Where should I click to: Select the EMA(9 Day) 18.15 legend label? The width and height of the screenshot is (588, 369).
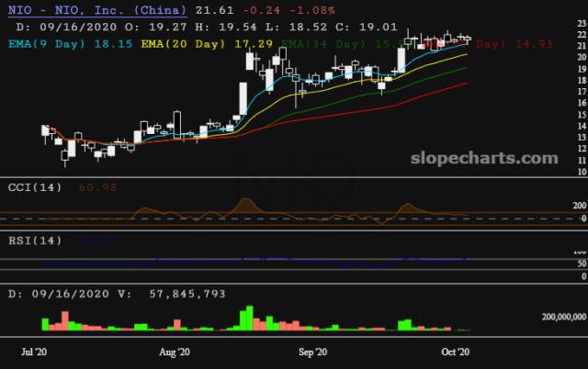tap(70, 44)
